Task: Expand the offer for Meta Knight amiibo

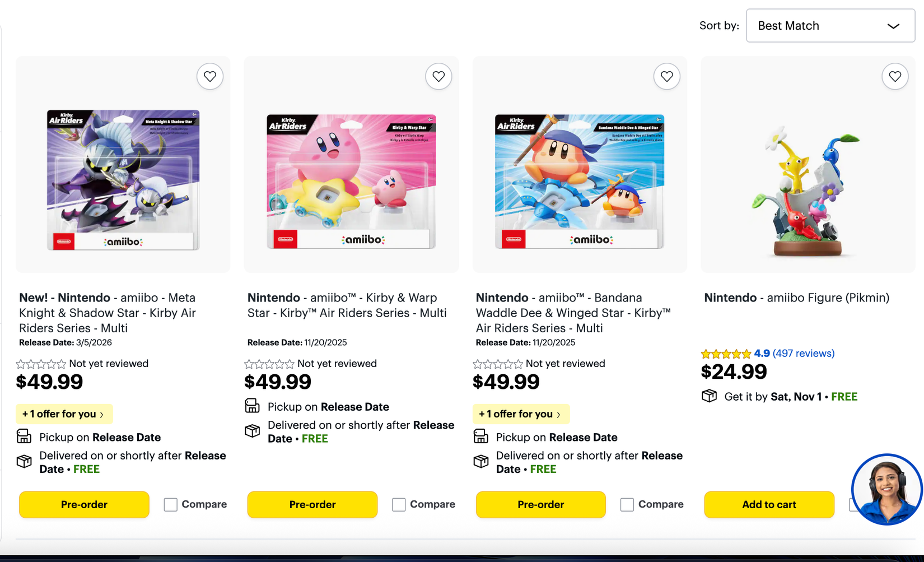Action: pos(64,414)
